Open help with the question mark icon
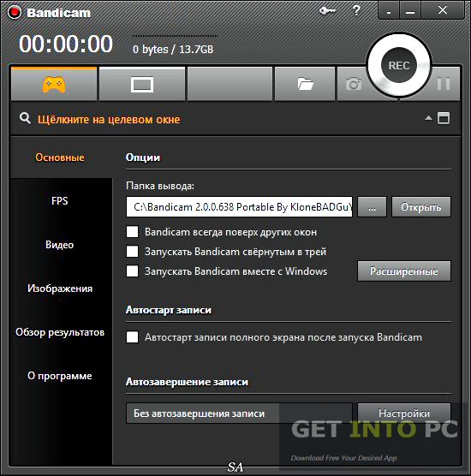This screenshot has width=471, height=476. 356,10
